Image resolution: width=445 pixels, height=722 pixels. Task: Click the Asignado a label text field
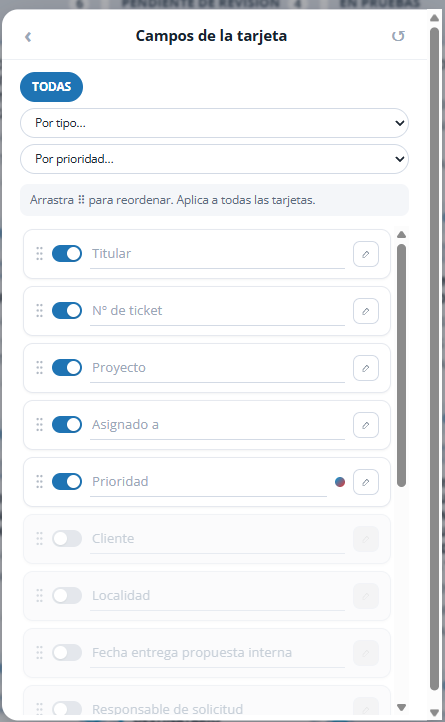coord(217,425)
